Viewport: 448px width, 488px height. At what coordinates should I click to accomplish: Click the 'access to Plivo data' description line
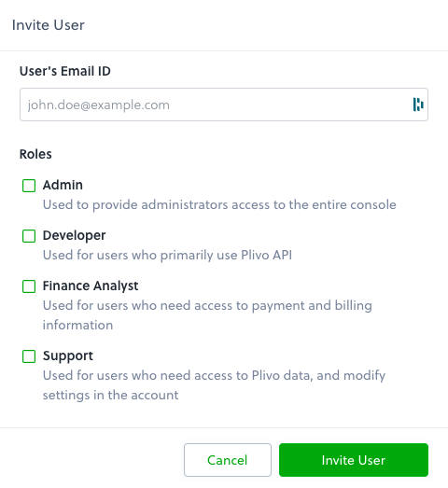(214, 376)
